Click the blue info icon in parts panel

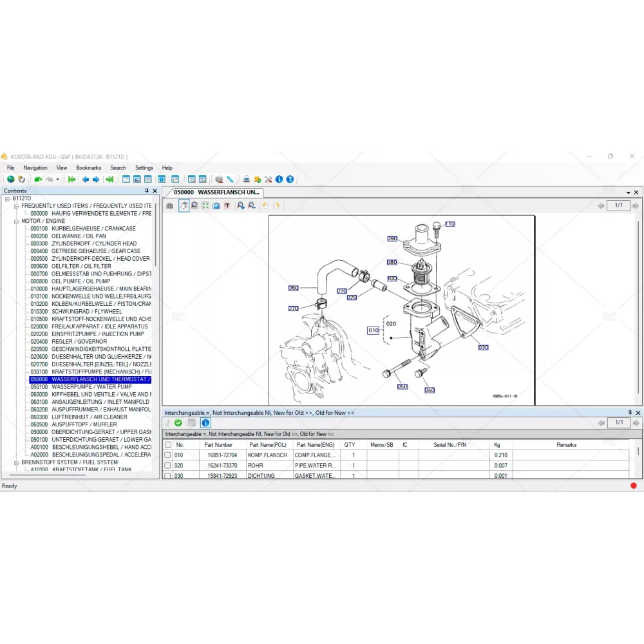pos(205,422)
